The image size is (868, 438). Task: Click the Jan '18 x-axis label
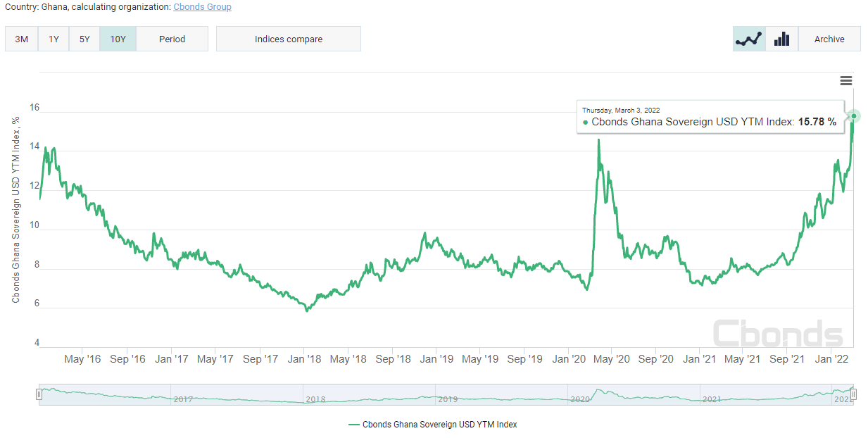click(304, 359)
